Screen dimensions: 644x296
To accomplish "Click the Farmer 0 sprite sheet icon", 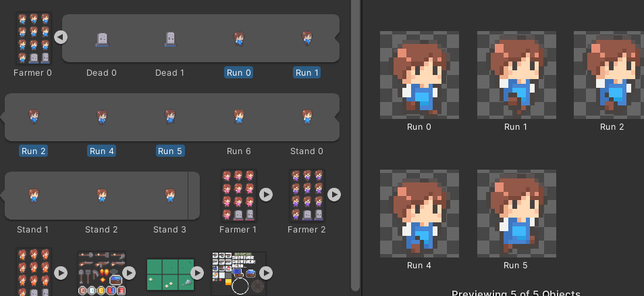I will pos(33,39).
